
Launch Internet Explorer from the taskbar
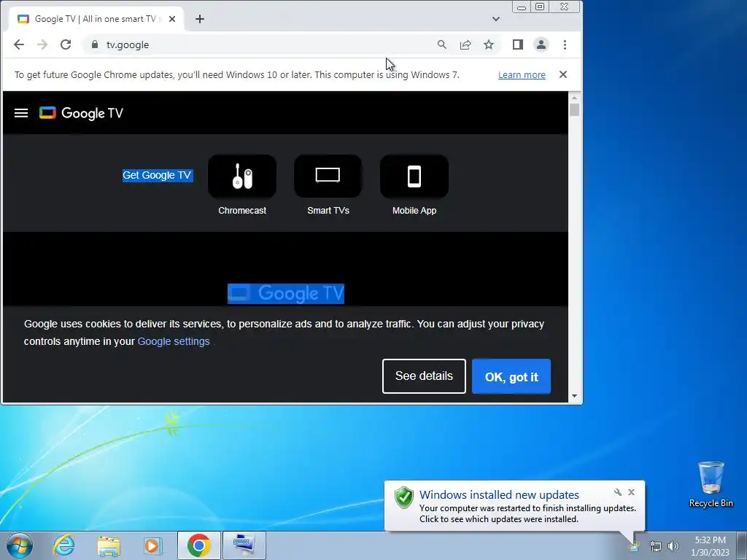coord(63,545)
